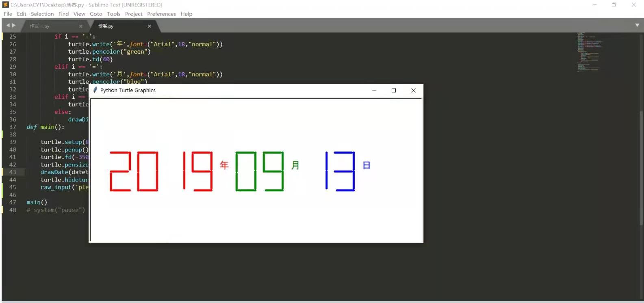This screenshot has height=303, width=644.
Task: Open the tab list dropdown arrow
Action: click(x=637, y=25)
